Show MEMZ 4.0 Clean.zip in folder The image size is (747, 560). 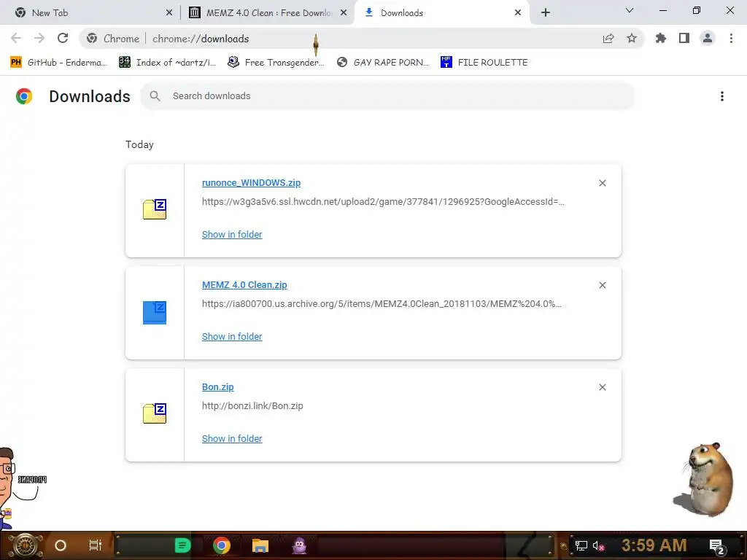[232, 337]
